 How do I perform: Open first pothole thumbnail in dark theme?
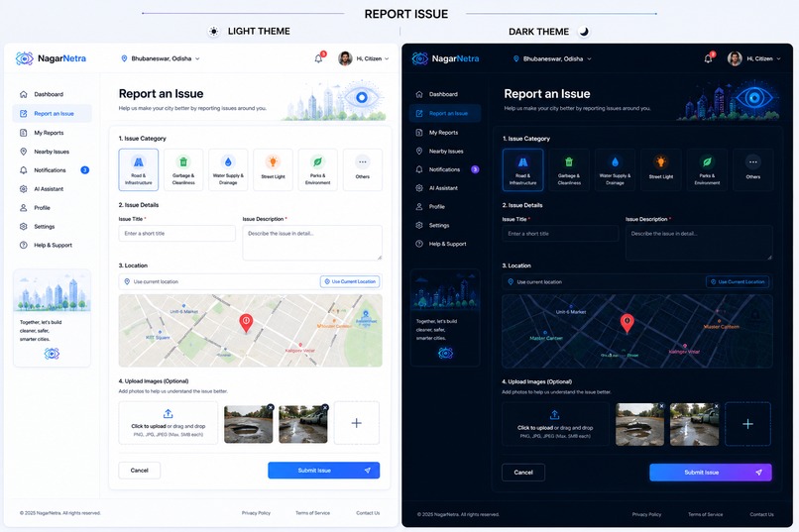(639, 425)
